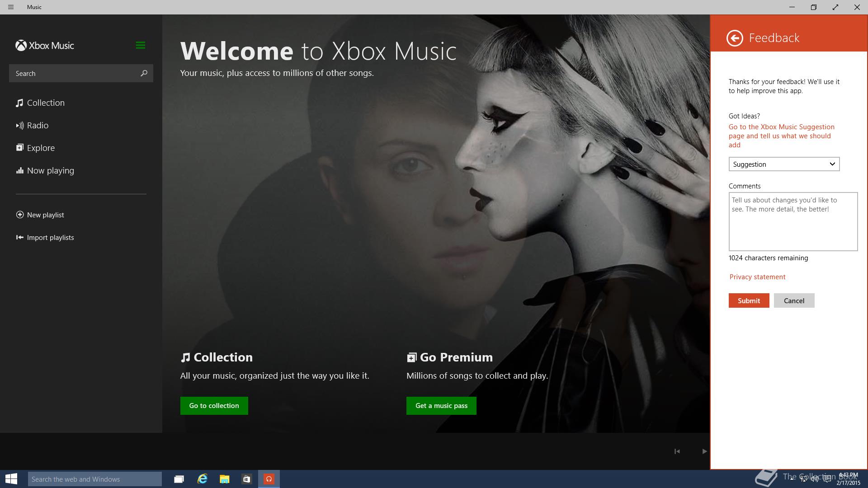Open the Xbox Music Suggestion page link
The image size is (868, 488).
point(782,136)
